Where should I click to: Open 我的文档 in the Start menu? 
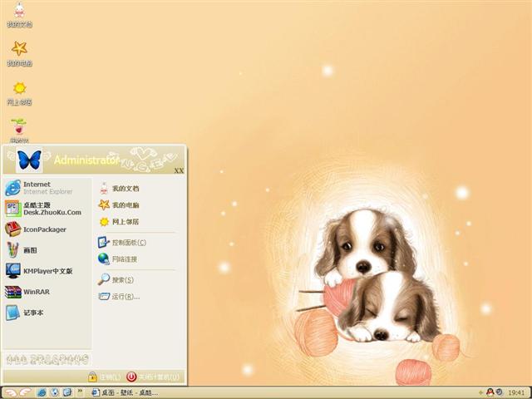[119, 189]
